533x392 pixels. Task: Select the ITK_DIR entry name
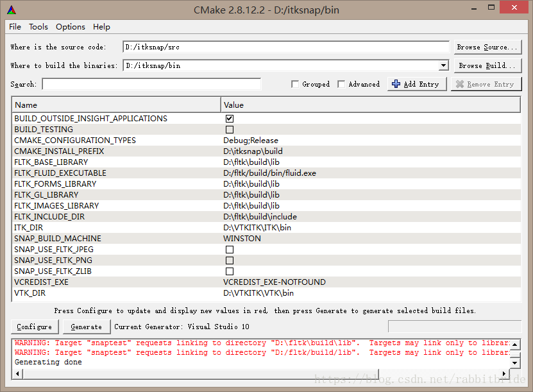pyautogui.click(x=29, y=228)
